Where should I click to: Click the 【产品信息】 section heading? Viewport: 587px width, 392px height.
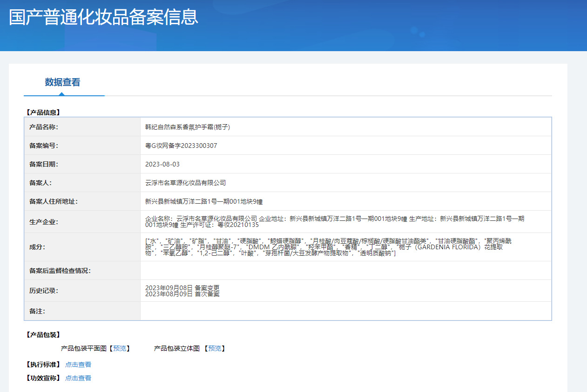[x=43, y=112]
